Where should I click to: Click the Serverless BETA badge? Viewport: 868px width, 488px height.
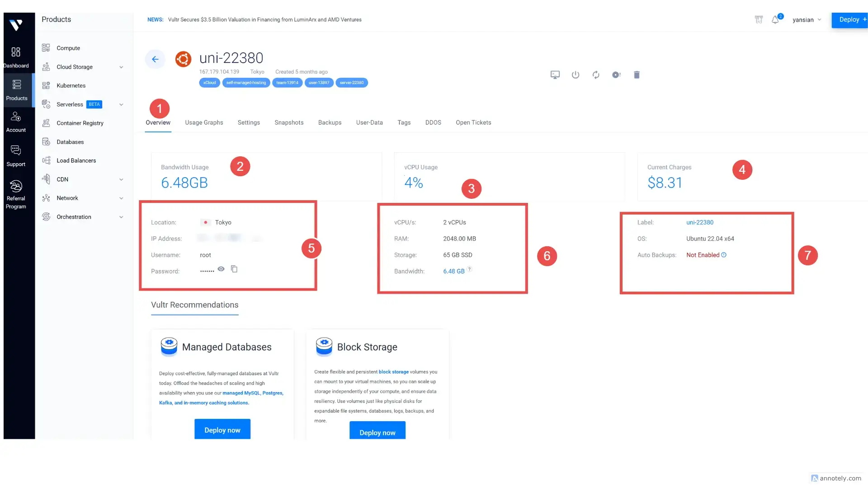(94, 104)
